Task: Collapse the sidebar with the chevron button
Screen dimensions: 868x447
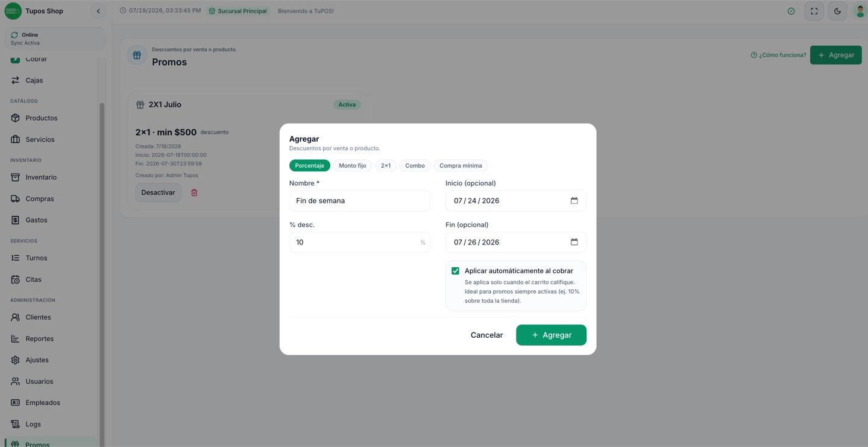Action: point(98,11)
